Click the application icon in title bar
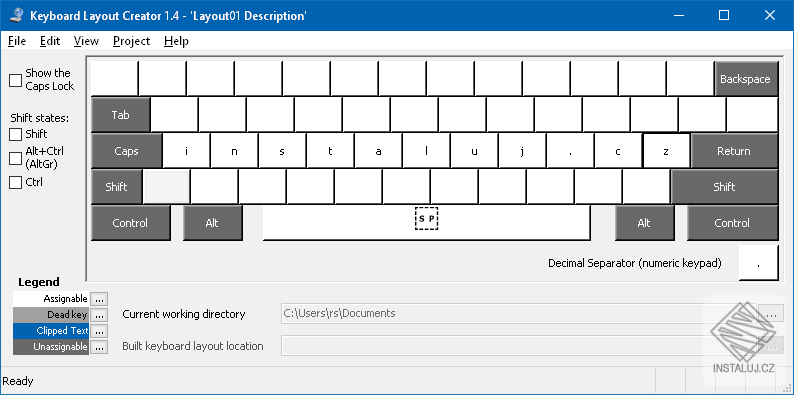The height and width of the screenshot is (395, 794). (x=16, y=15)
